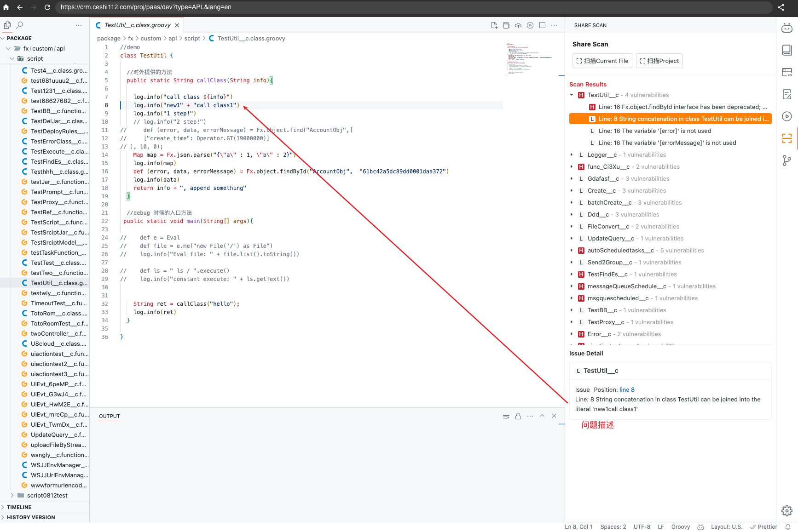798x532 pixels.
Task: Toggle the output scroll lock icon
Action: (518, 416)
